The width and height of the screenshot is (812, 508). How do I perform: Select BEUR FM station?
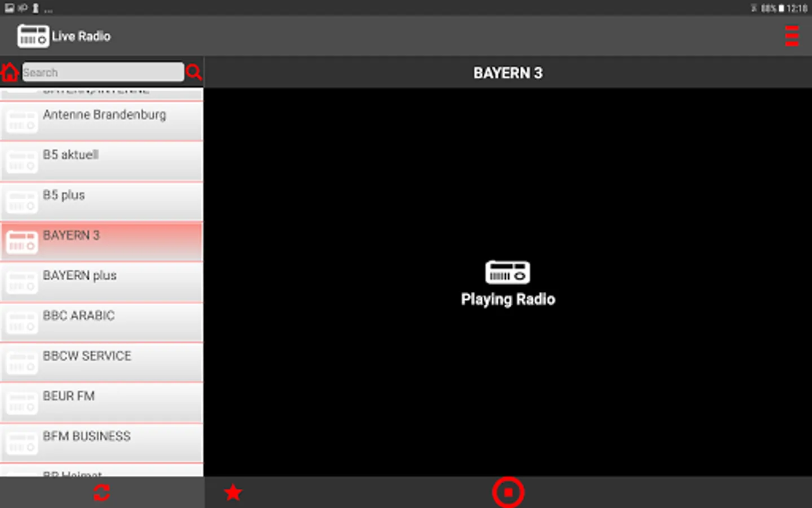101,403
